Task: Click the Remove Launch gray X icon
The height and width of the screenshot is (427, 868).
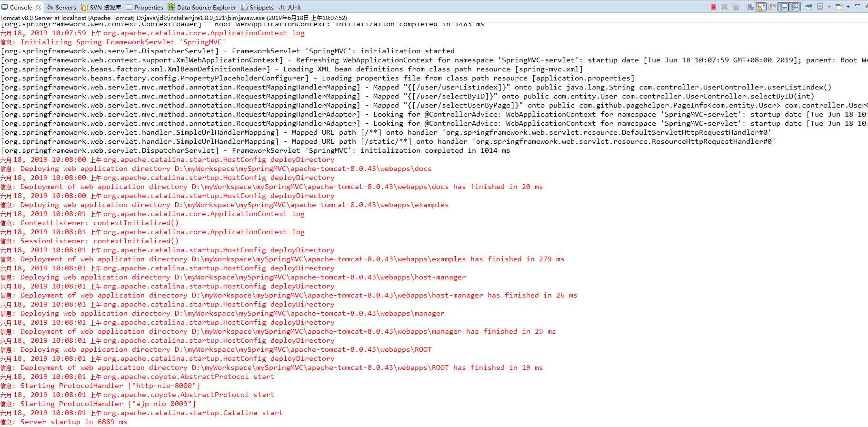Action: coord(724,7)
